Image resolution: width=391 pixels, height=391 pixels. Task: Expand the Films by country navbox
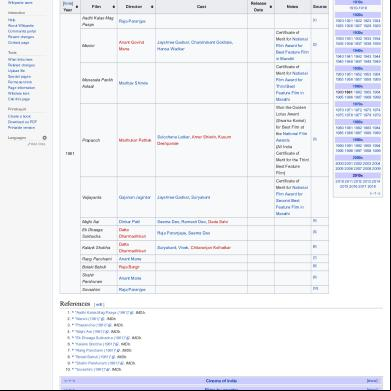(372, 389)
